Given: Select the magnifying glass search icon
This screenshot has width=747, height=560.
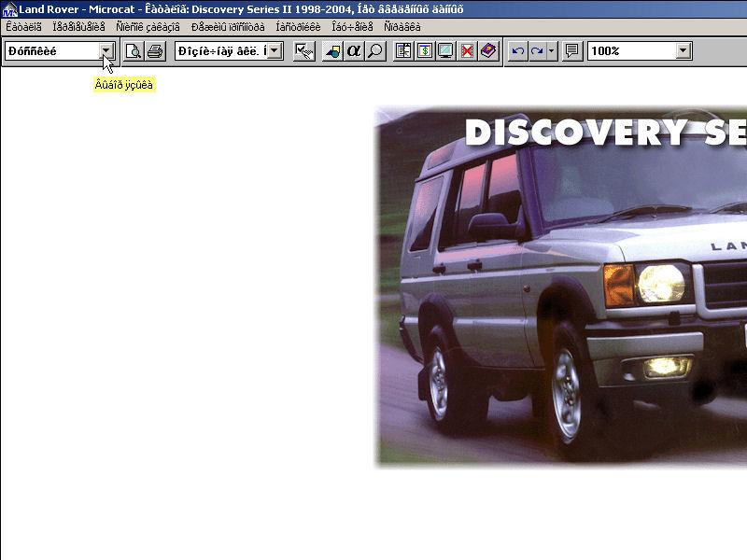Looking at the screenshot, I should pos(375,51).
